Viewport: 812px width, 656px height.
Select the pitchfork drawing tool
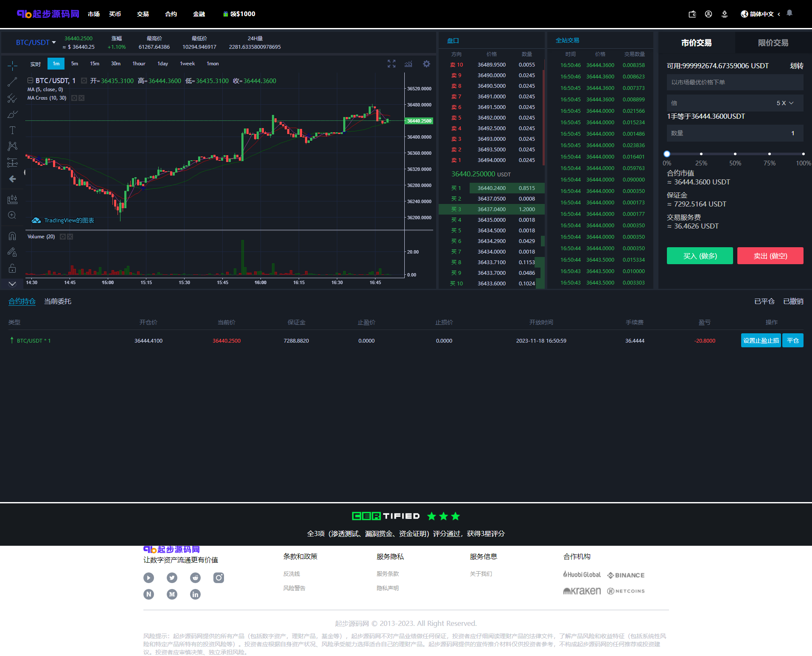[x=12, y=98]
